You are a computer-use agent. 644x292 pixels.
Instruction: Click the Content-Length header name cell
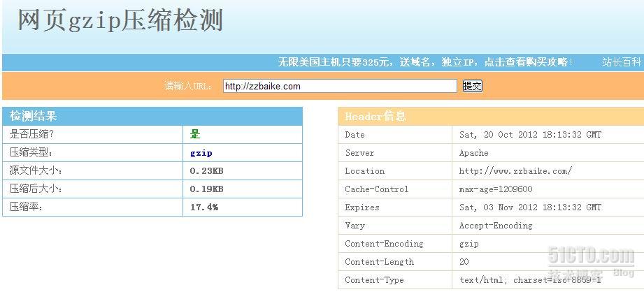[395, 262]
